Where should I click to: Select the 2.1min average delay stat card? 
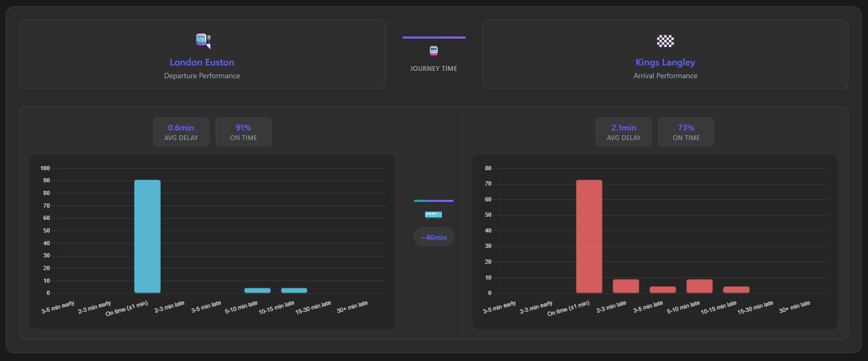[x=623, y=132]
